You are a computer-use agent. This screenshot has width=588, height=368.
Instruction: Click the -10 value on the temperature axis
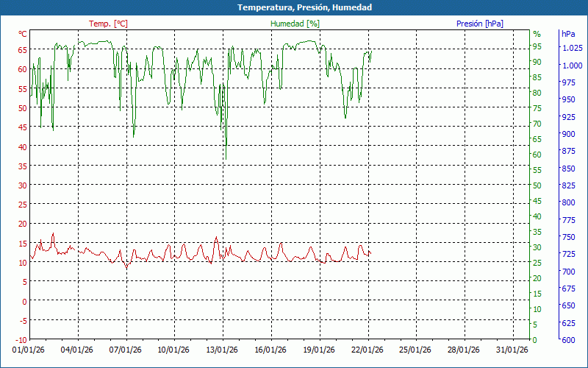(x=21, y=339)
